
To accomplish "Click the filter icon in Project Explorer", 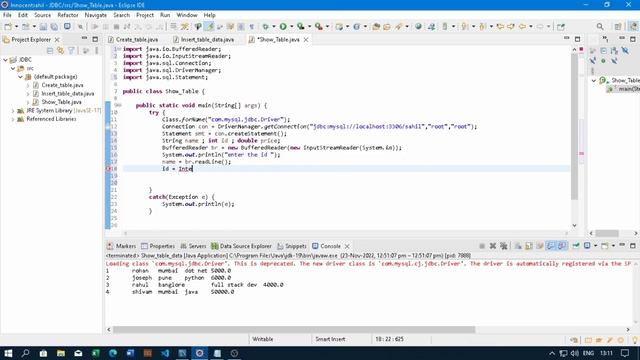I will tap(71, 51).
